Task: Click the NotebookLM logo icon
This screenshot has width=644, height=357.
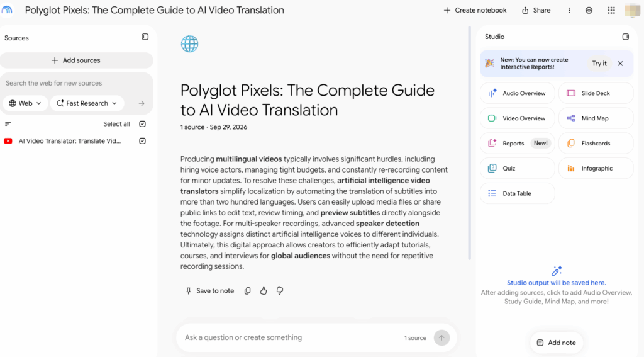Action: click(x=7, y=10)
